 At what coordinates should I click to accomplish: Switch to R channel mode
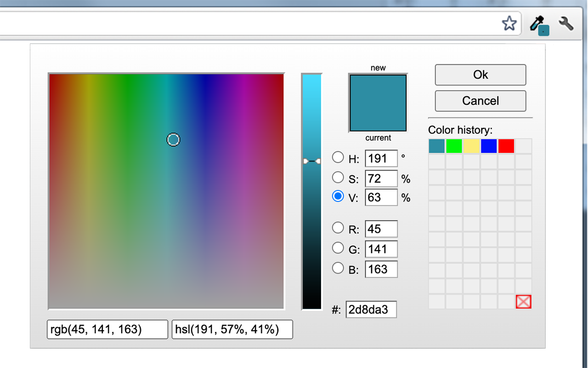tap(338, 227)
